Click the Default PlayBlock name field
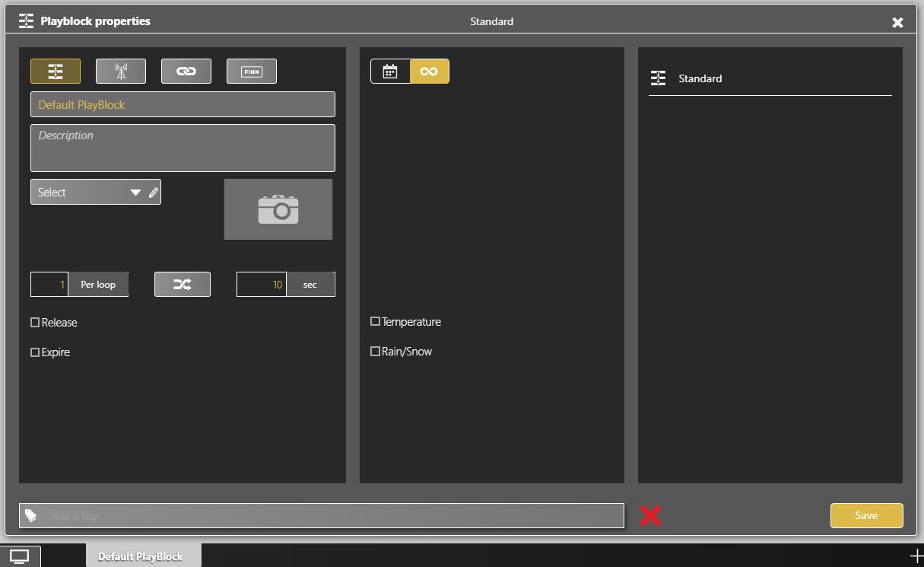The image size is (924, 567). tap(183, 104)
